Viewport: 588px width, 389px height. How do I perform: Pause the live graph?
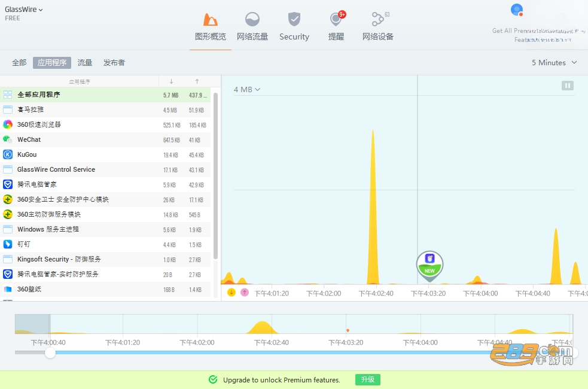[568, 86]
